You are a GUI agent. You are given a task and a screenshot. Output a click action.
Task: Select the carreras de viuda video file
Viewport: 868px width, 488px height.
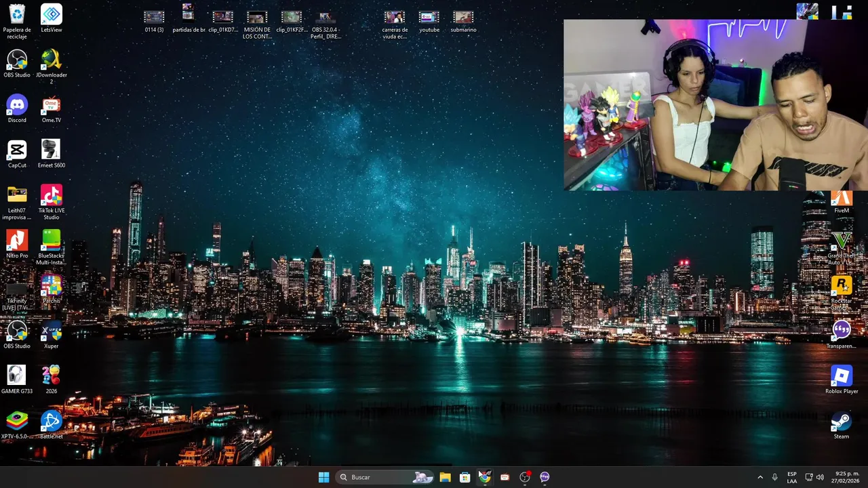click(x=395, y=24)
